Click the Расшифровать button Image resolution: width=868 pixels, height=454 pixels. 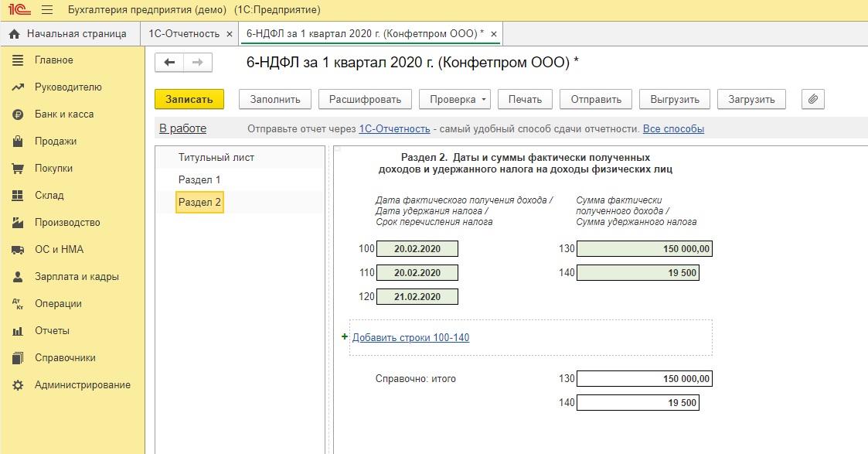tap(365, 99)
